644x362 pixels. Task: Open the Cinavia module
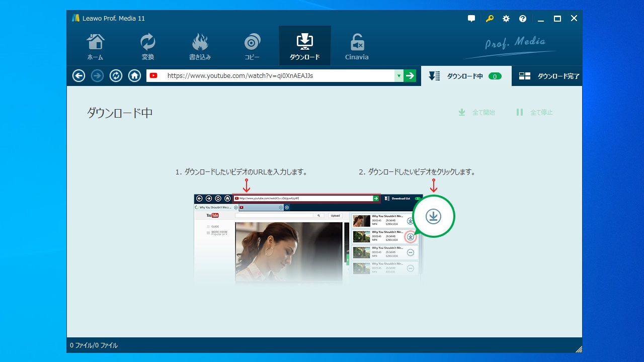tap(357, 46)
